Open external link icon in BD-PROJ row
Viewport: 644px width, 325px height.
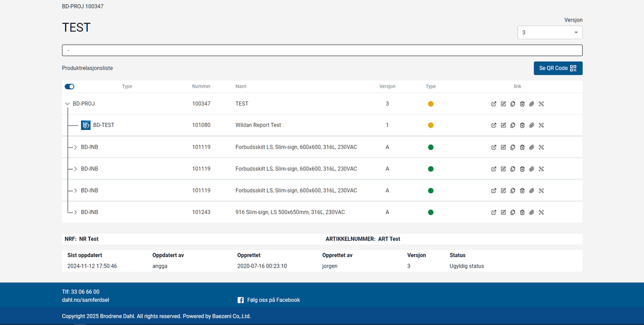pos(494,104)
